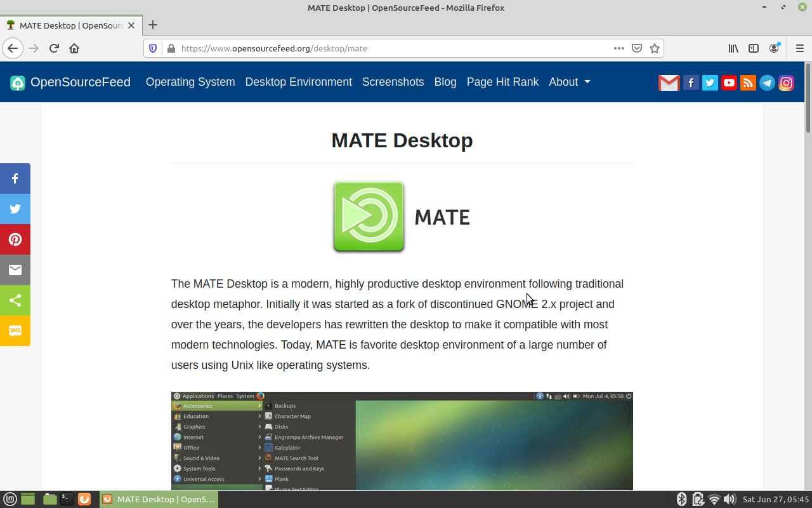Pin page using Pinterest share button

[x=15, y=239]
